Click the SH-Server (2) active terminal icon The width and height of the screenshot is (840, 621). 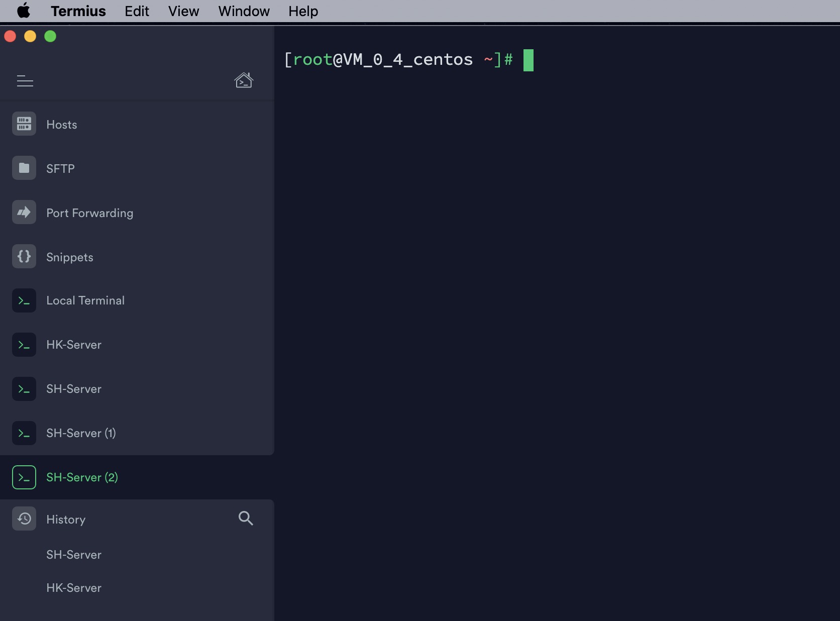(x=24, y=477)
